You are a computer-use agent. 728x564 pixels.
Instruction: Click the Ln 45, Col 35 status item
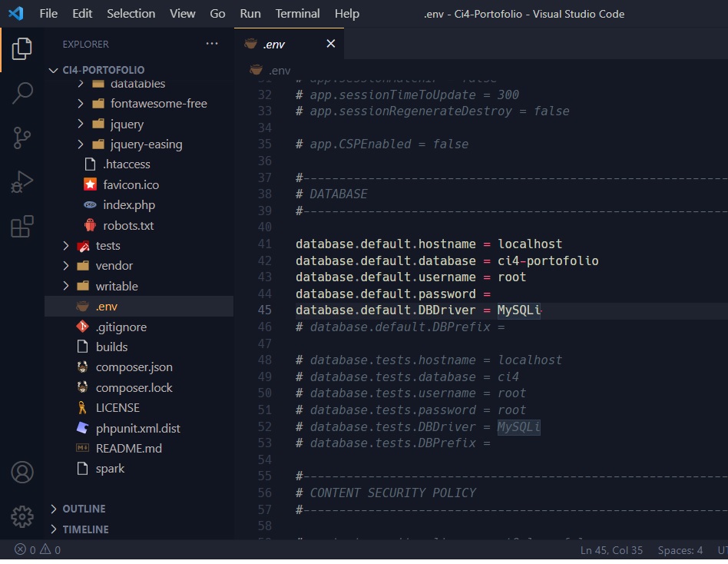click(x=612, y=550)
